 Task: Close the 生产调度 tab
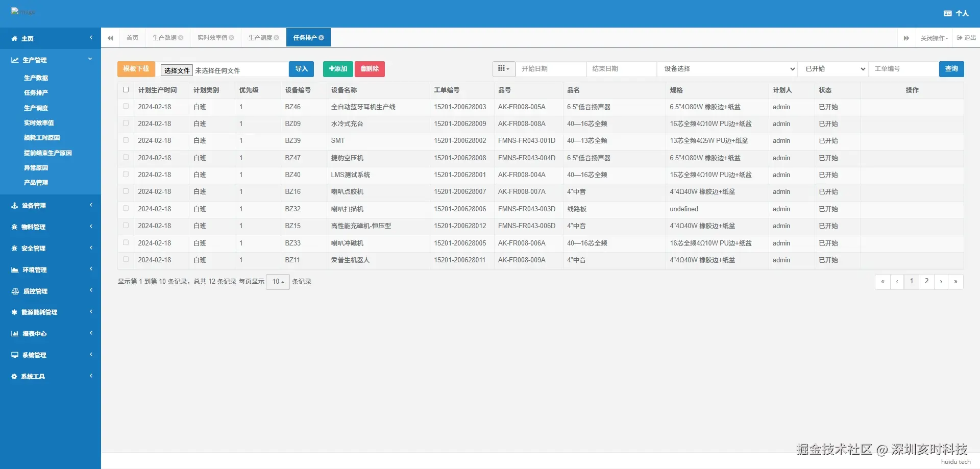(x=277, y=38)
